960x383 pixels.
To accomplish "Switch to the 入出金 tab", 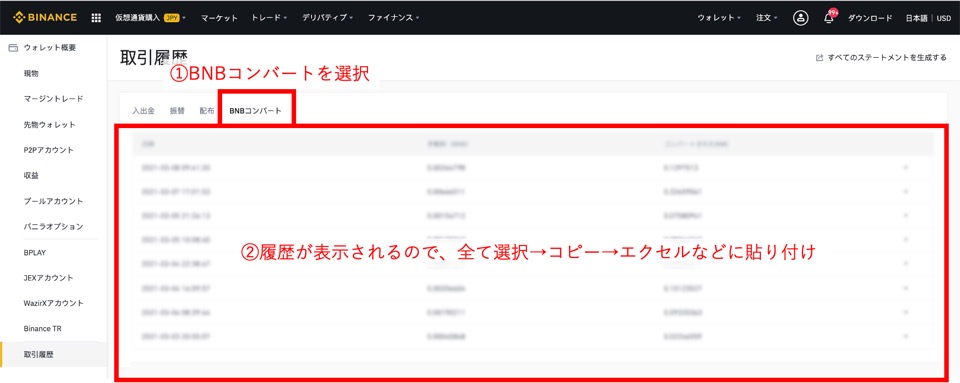I will tap(144, 111).
